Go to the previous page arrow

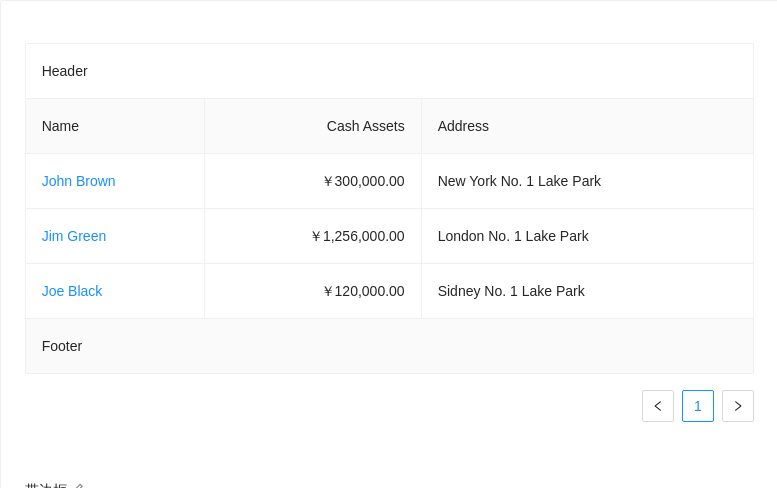click(x=657, y=406)
